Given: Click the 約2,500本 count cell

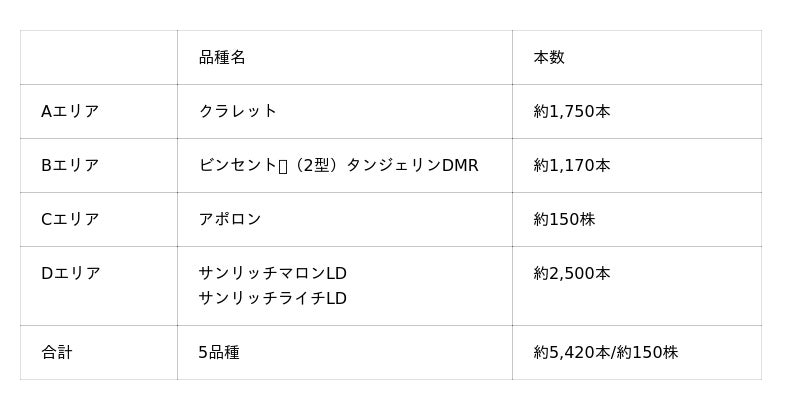Looking at the screenshot, I should [637, 286].
